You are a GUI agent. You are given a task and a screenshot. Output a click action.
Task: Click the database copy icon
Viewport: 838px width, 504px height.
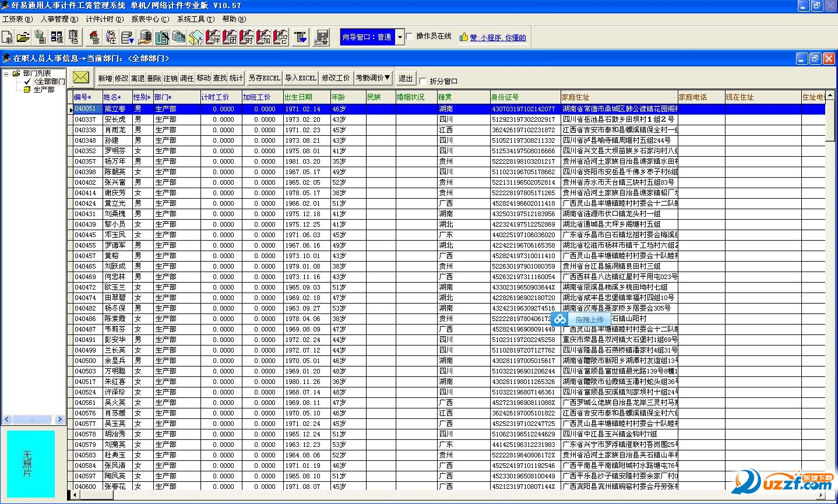[179, 37]
